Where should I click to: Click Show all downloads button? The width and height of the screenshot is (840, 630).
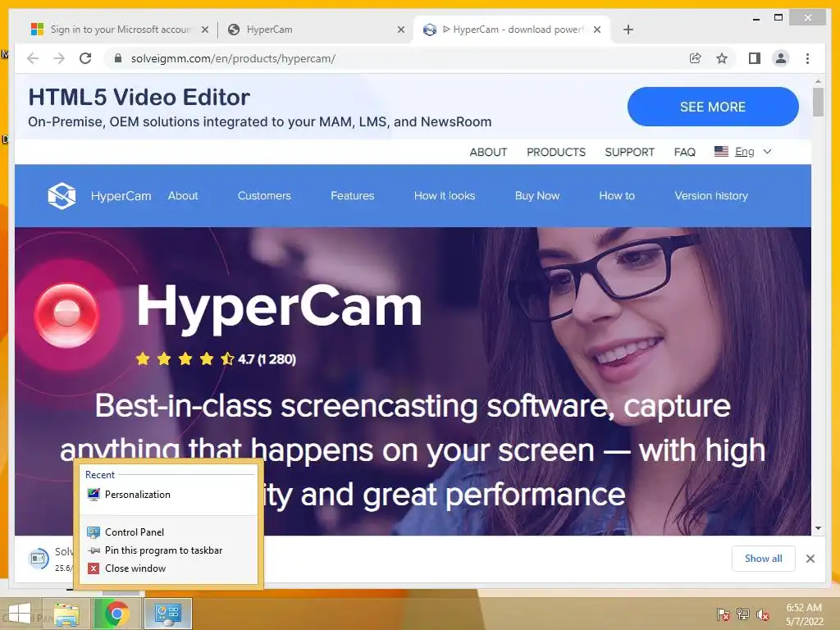point(763,559)
